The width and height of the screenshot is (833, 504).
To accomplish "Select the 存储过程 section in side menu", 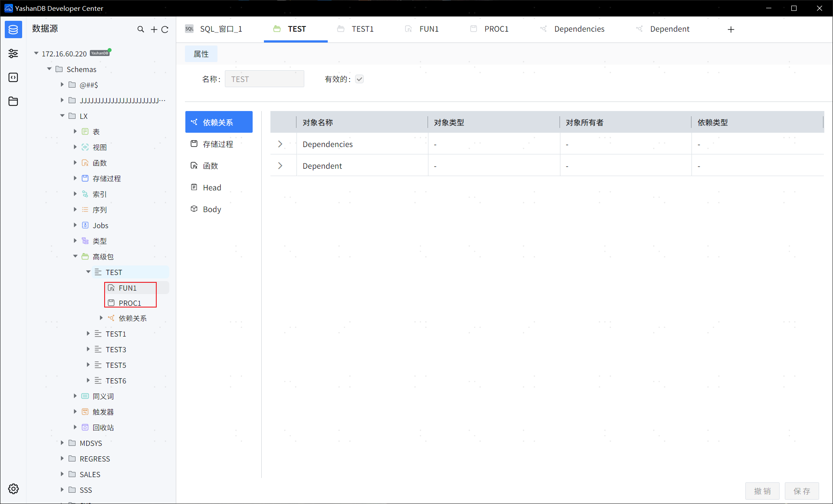I will [x=218, y=144].
